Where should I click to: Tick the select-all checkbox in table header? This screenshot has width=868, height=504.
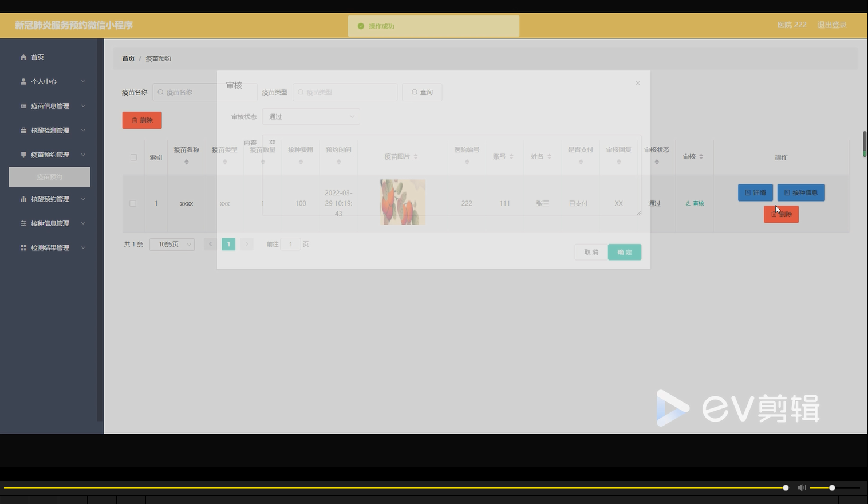[133, 157]
